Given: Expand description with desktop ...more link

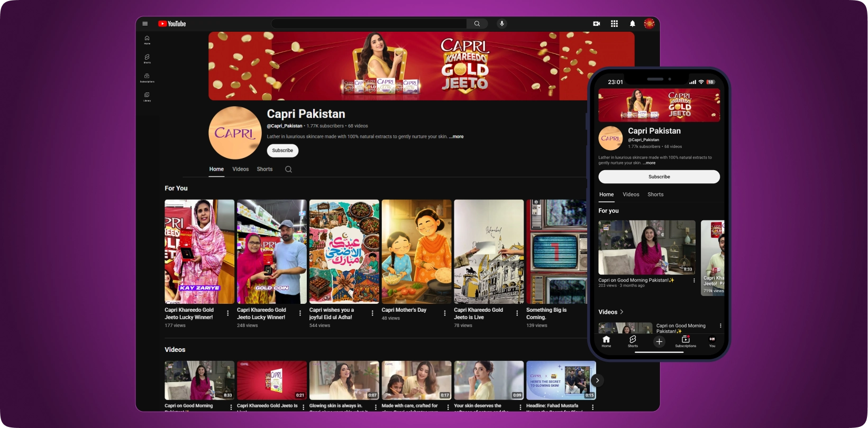Looking at the screenshot, I should pos(456,136).
